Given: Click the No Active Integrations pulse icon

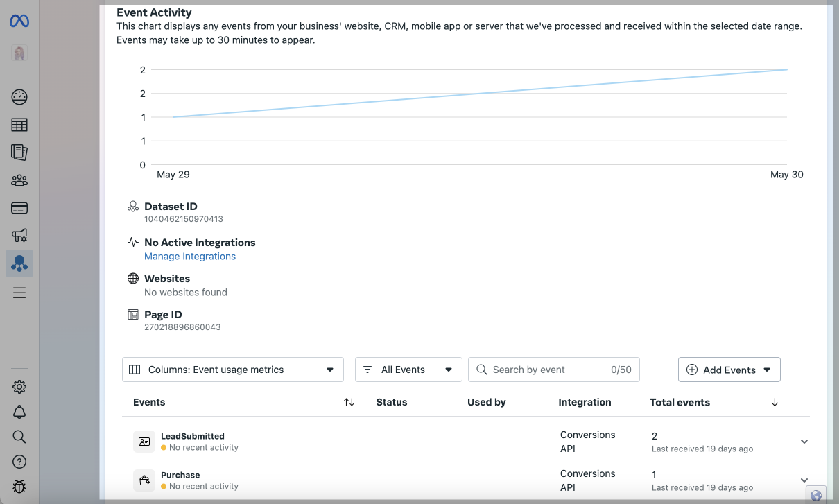Looking at the screenshot, I should (x=133, y=243).
